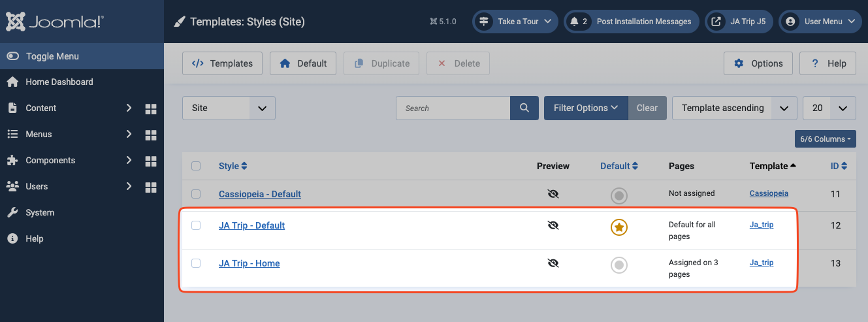Image resolution: width=868 pixels, height=322 pixels.
Task: Select all styles with header checkbox
Action: pyautogui.click(x=196, y=166)
